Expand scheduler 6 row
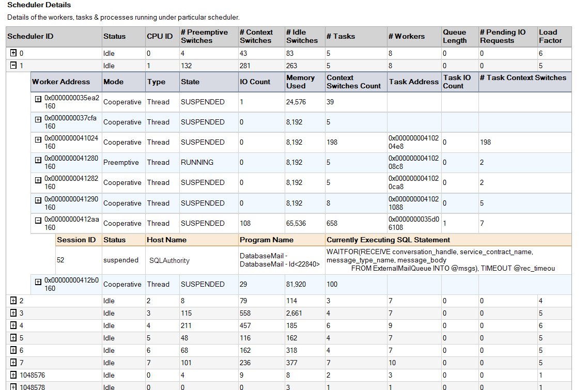The height and width of the screenshot is (390, 588). [13, 350]
